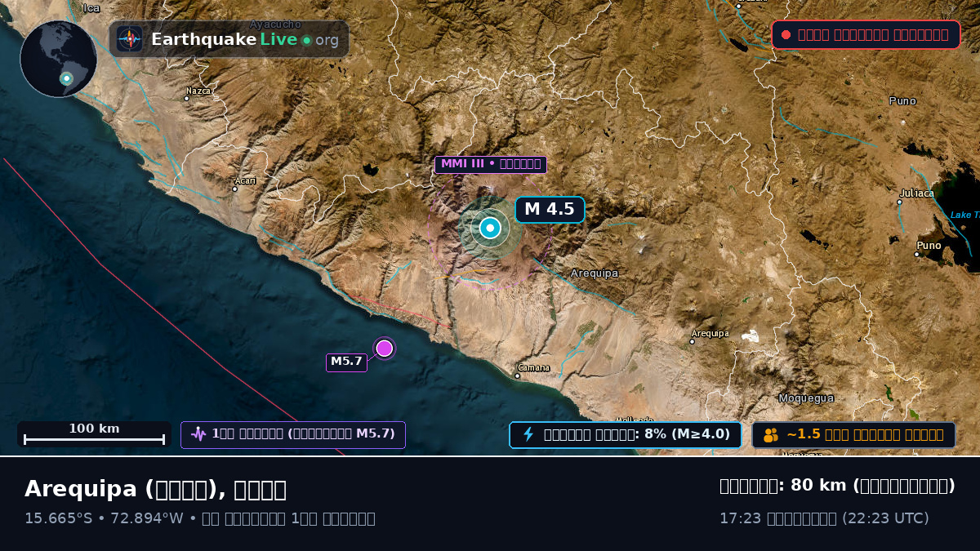980x551 pixels.
Task: Open the EarthquakeLive.org site title
Action: click(245, 40)
